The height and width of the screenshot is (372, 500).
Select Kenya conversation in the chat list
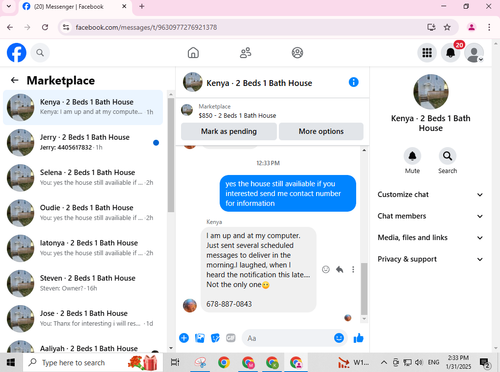tap(83, 107)
